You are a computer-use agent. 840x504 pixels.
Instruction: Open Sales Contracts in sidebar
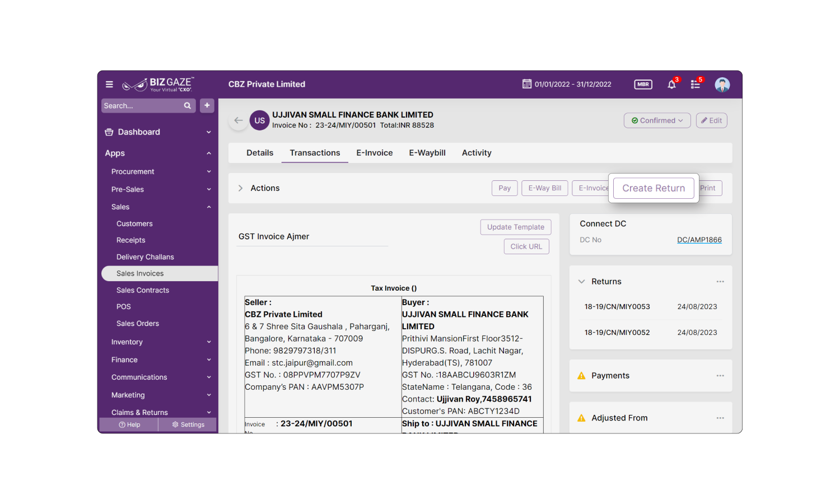[x=143, y=290]
